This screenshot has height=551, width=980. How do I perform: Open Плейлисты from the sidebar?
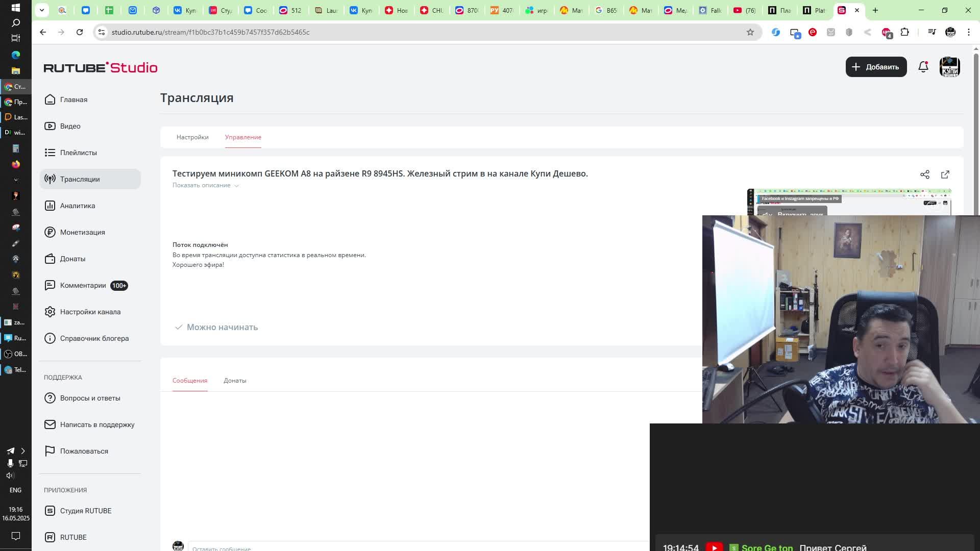(x=78, y=153)
